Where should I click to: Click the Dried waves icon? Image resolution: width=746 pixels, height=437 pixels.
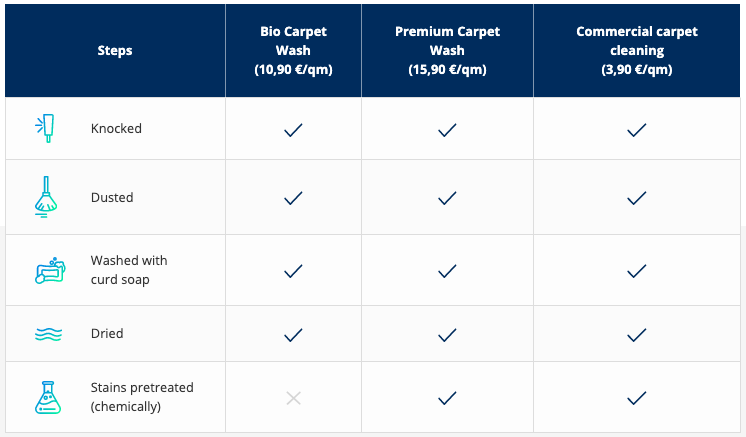(x=49, y=334)
